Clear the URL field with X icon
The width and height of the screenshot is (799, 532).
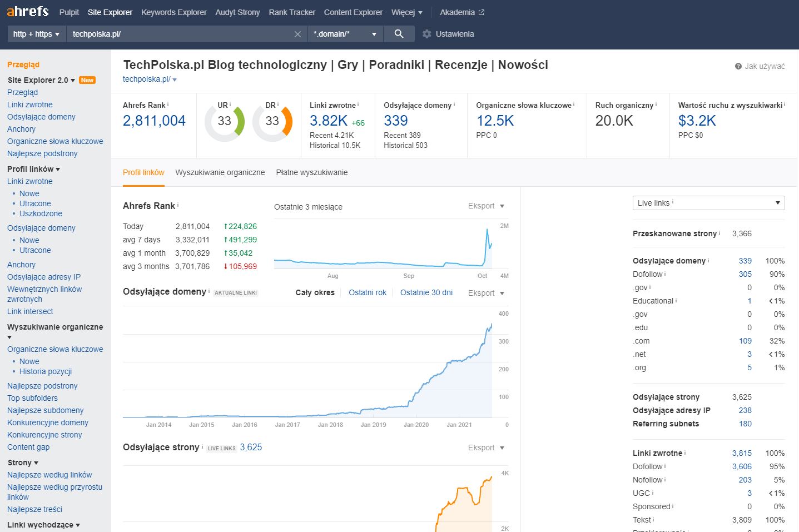click(297, 34)
